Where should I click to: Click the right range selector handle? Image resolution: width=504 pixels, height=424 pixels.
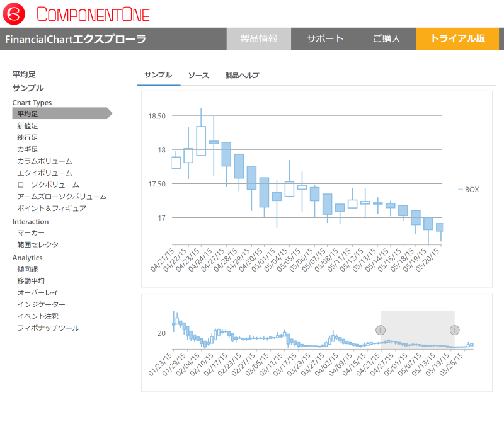[x=454, y=330]
